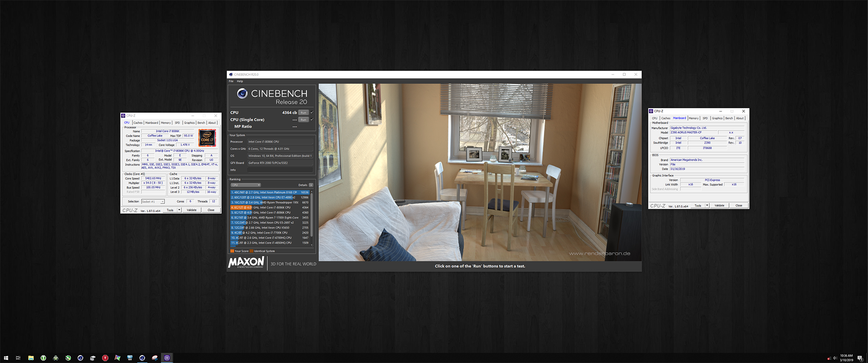Click the volume icon in system tray
Screen dimensions: 868x363
[835, 358]
